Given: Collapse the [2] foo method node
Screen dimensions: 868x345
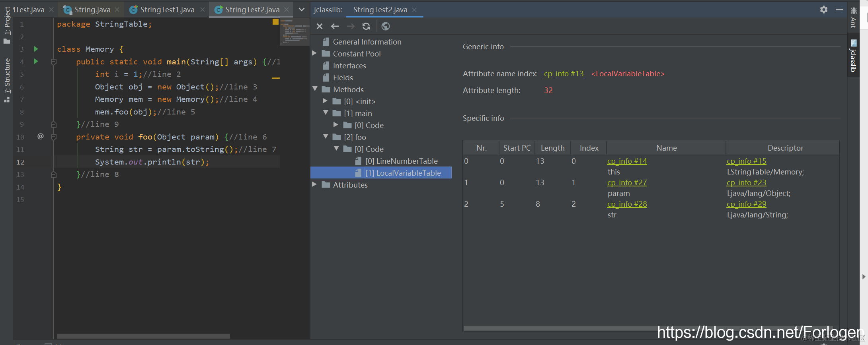Looking at the screenshot, I should pos(326,137).
